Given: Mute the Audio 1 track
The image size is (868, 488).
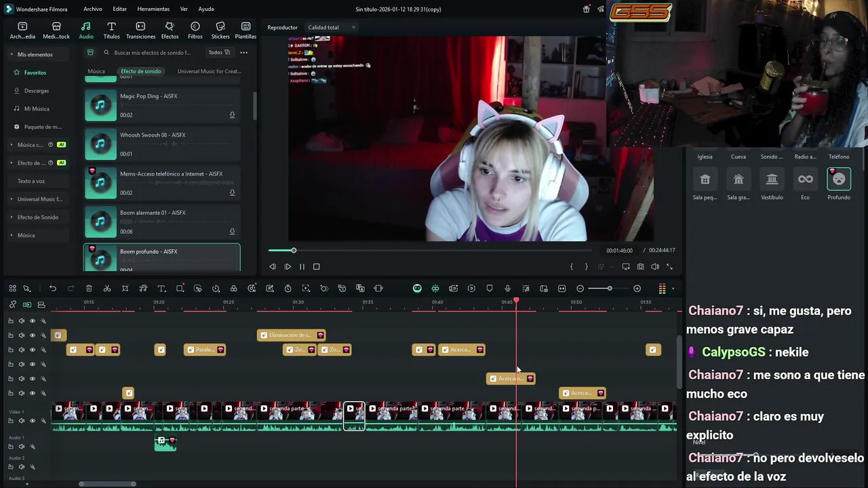Looking at the screenshot, I should (x=22, y=447).
